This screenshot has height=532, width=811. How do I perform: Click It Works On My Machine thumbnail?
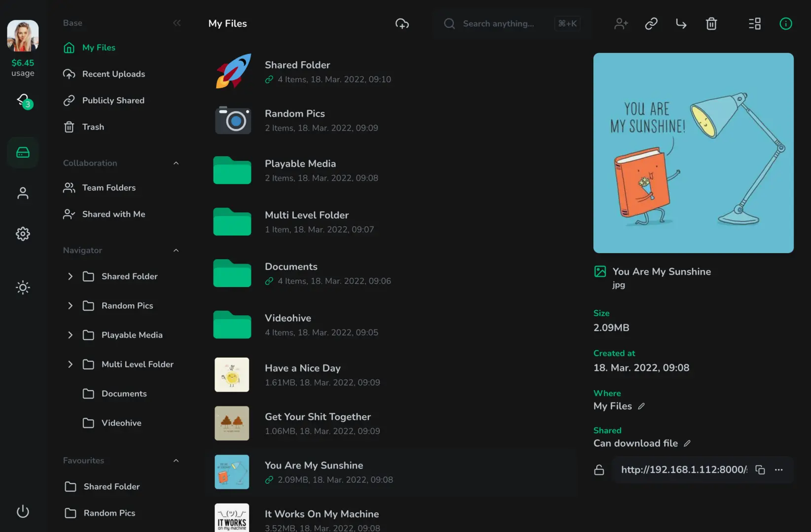[232, 517]
